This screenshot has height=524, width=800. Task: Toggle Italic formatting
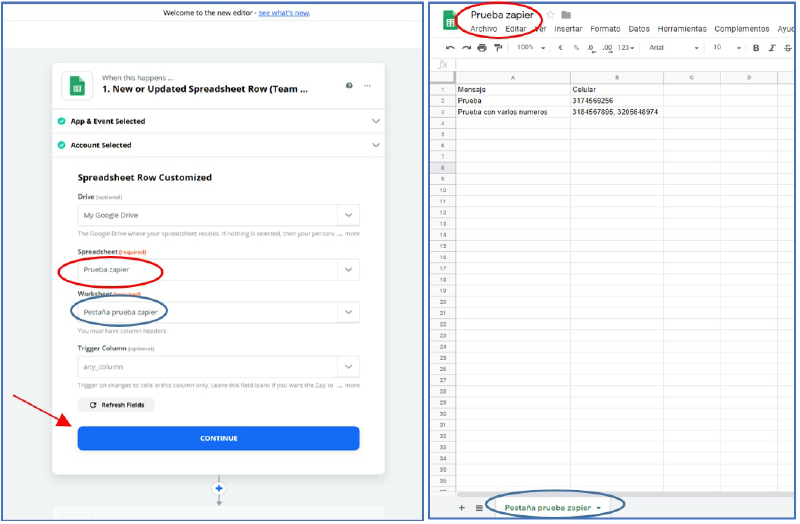pyautogui.click(x=772, y=47)
